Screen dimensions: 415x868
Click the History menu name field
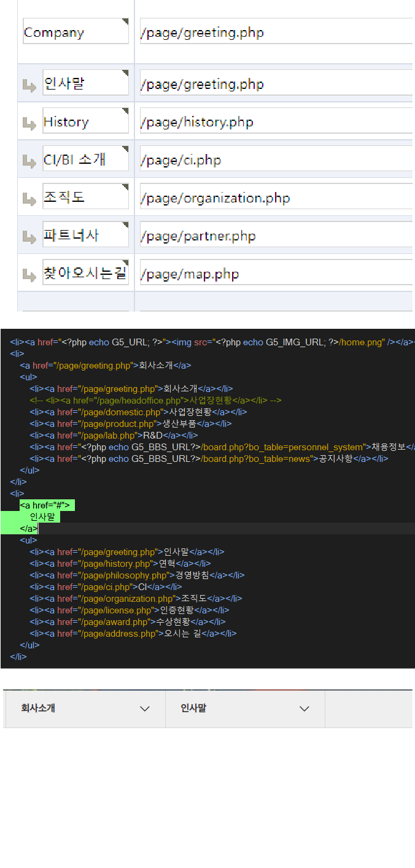[86, 120]
